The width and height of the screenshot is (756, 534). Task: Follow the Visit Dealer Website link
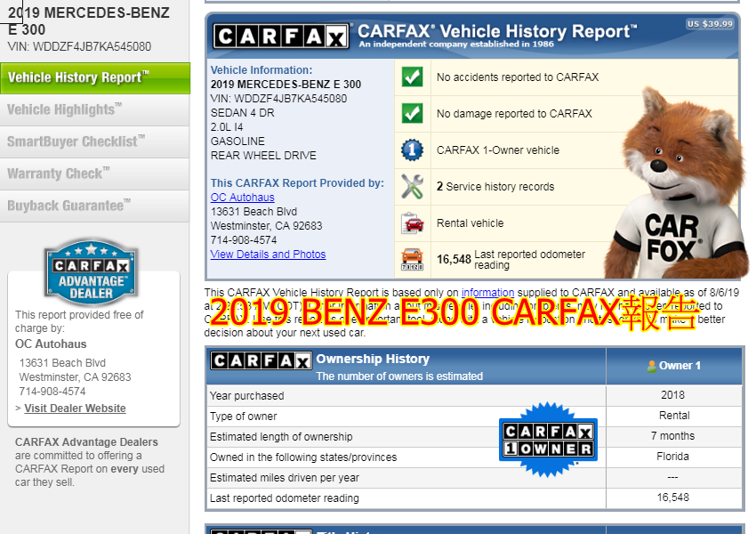point(76,409)
